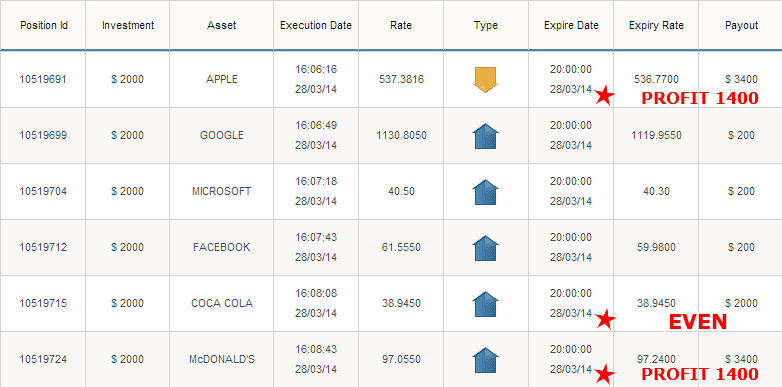782x387 pixels.
Task: Click the red star in APPLE row
Action: pyautogui.click(x=605, y=95)
